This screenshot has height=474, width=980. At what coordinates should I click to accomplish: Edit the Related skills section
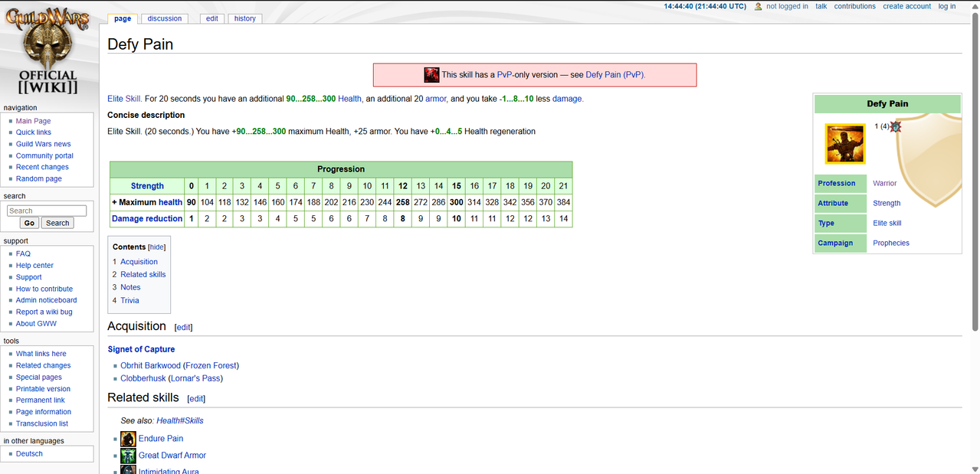click(196, 399)
